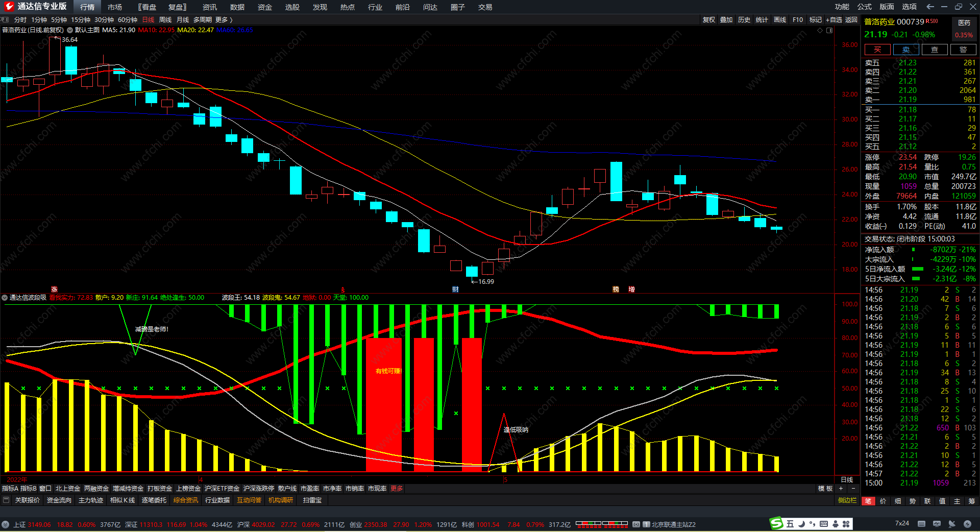Add stock with +自选 button
980x532 pixels.
pyautogui.click(x=834, y=19)
